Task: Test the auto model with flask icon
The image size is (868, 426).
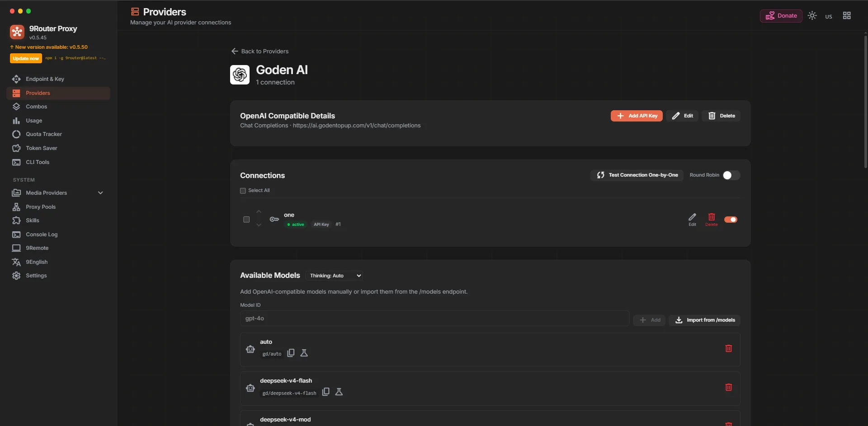Action: pyautogui.click(x=304, y=353)
